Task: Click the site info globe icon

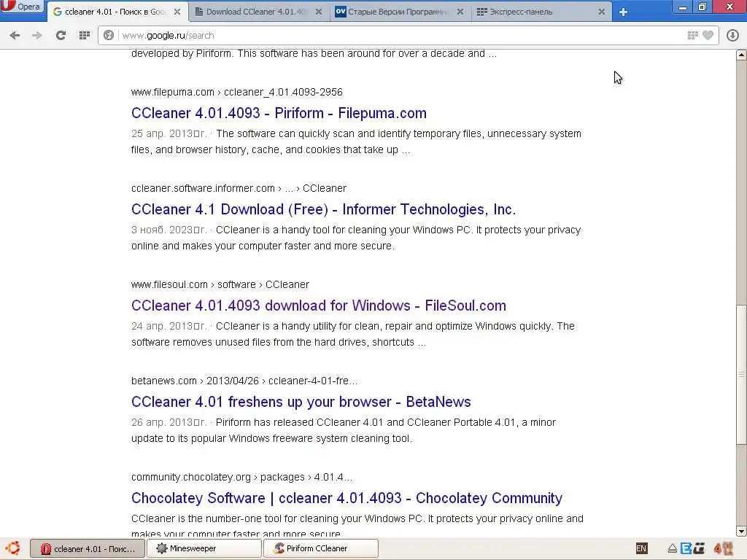Action: tap(109, 35)
